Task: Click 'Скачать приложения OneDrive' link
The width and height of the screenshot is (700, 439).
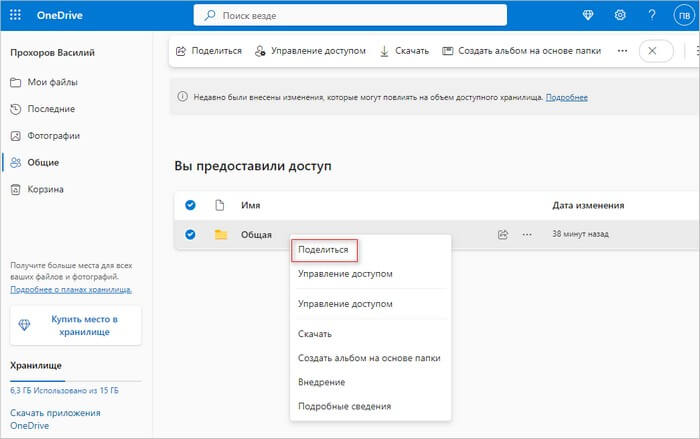Action: (x=55, y=419)
